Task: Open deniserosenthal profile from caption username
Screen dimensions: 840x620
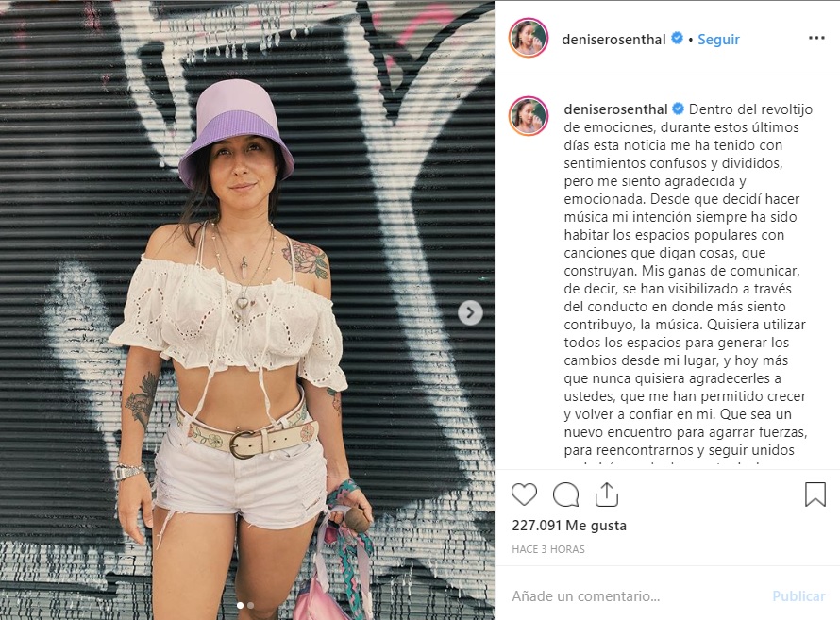Action: 615,109
